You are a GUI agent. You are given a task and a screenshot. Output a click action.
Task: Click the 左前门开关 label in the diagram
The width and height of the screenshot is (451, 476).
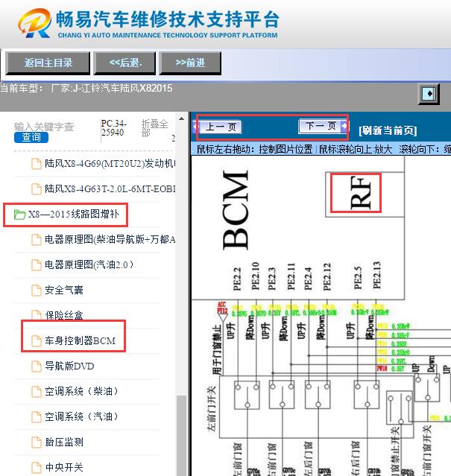tap(212, 409)
